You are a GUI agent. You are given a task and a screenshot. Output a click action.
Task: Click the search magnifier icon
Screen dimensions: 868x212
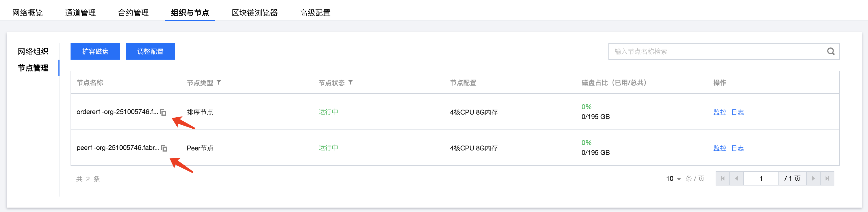831,52
